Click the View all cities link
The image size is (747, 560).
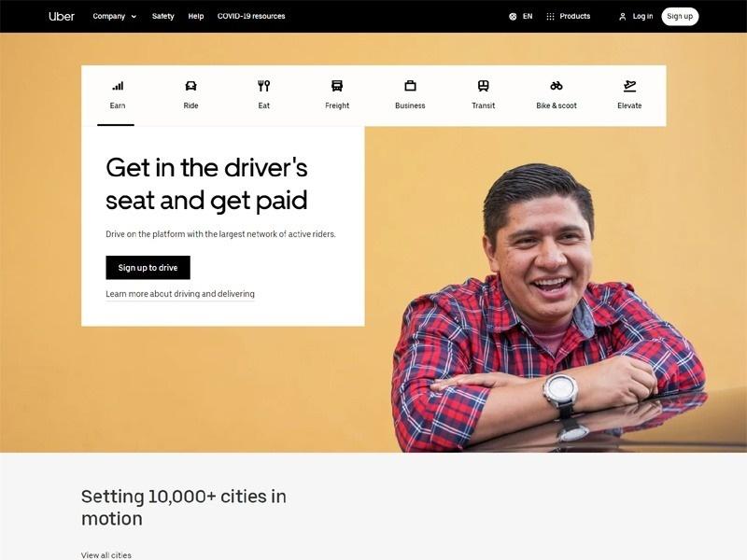point(106,554)
